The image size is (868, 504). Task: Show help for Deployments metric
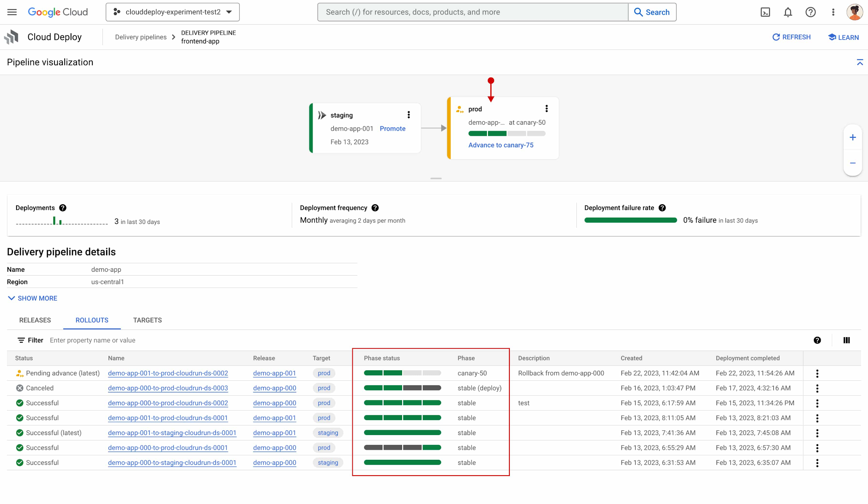pyautogui.click(x=63, y=208)
